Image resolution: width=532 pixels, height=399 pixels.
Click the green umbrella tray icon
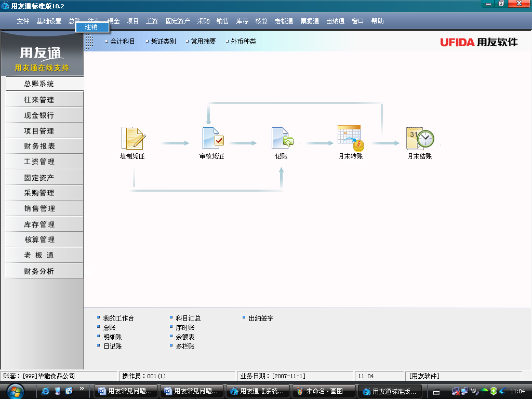pos(484,392)
